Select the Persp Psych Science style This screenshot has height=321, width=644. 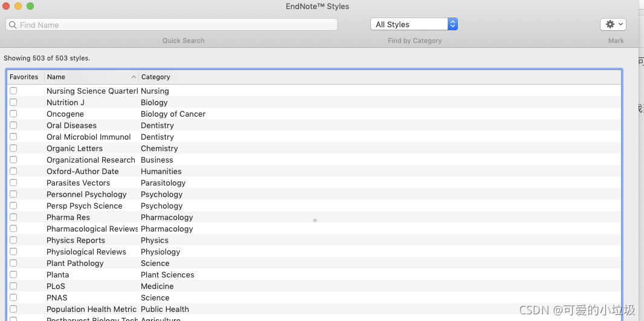[84, 206]
